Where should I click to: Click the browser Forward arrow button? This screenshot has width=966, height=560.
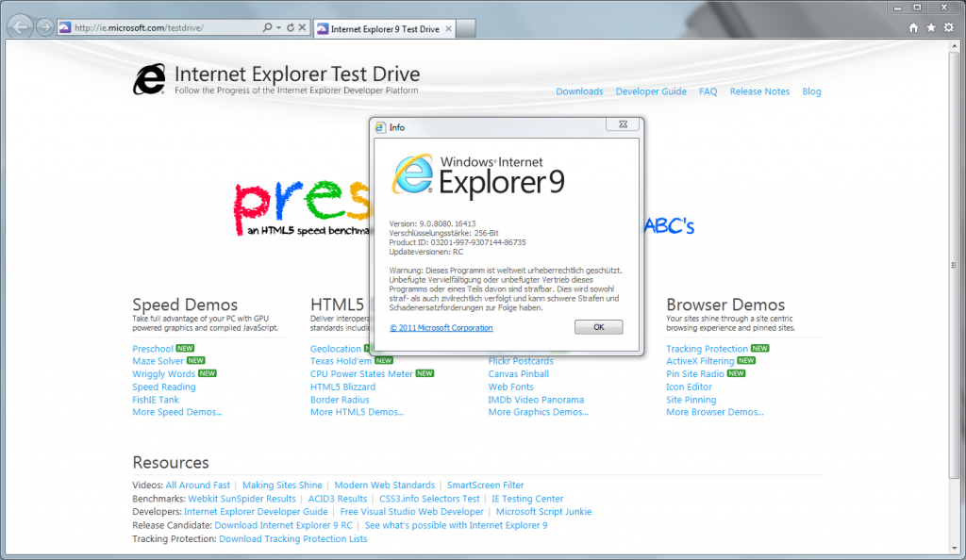[x=44, y=27]
